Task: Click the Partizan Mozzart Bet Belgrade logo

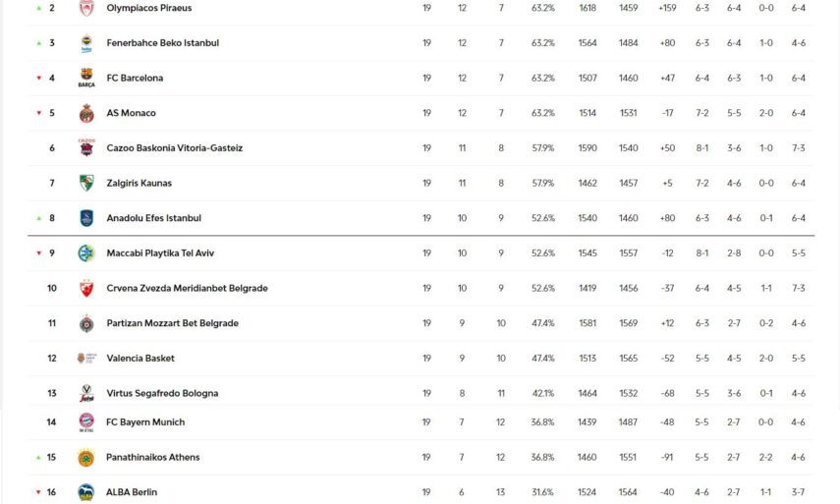Action: coord(86,323)
